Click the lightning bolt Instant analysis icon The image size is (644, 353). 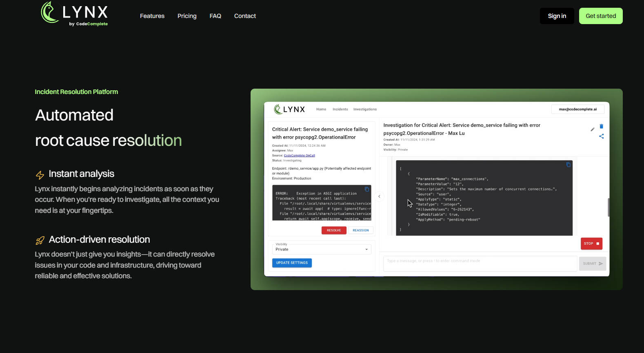[x=40, y=175]
